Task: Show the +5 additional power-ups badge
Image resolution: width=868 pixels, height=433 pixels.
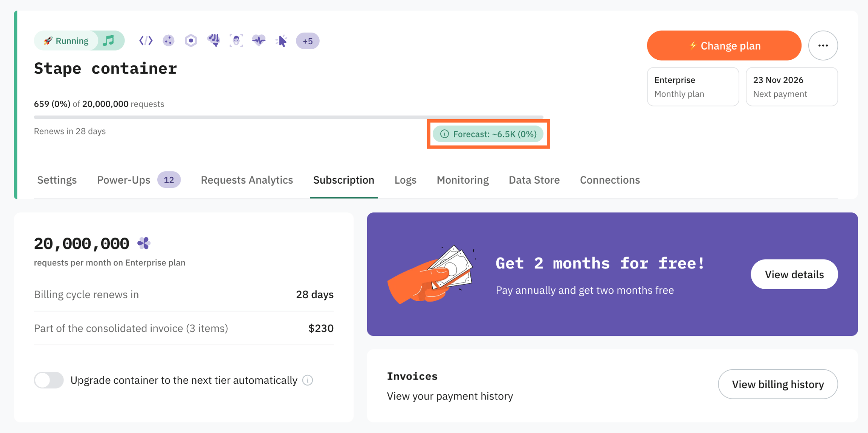Action: tap(308, 41)
